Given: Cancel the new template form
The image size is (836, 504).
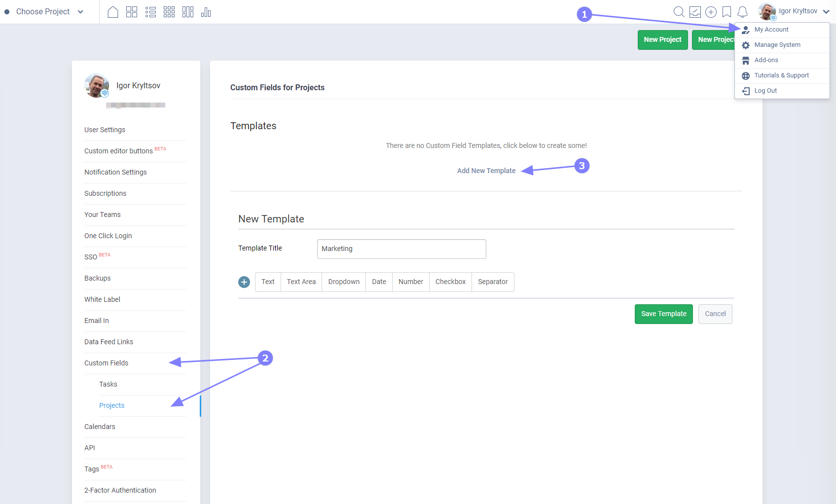Looking at the screenshot, I should point(715,314).
